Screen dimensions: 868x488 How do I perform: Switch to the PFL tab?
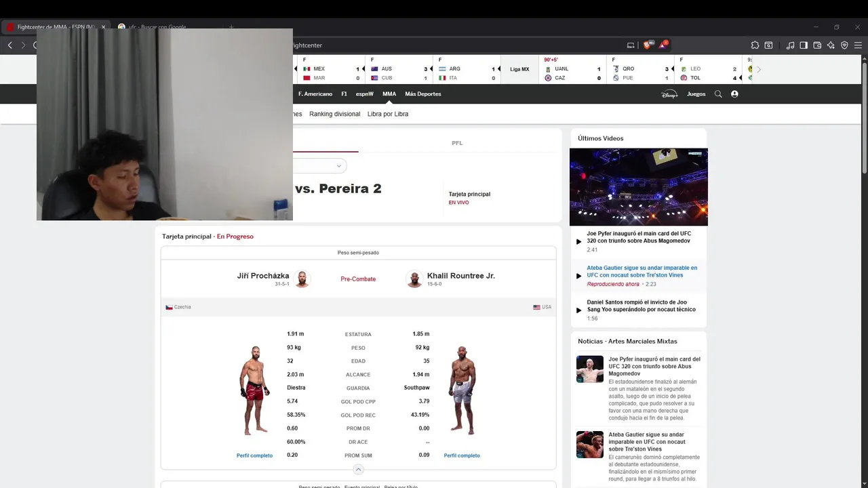457,143
